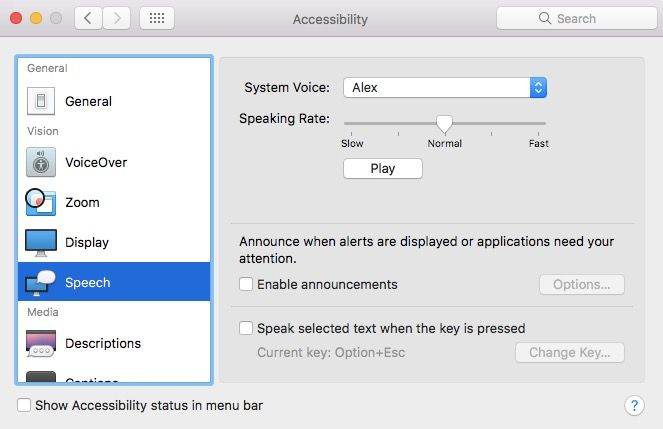Show all preferences with grid icon
Image resolution: width=663 pixels, height=429 pixels.
click(157, 18)
